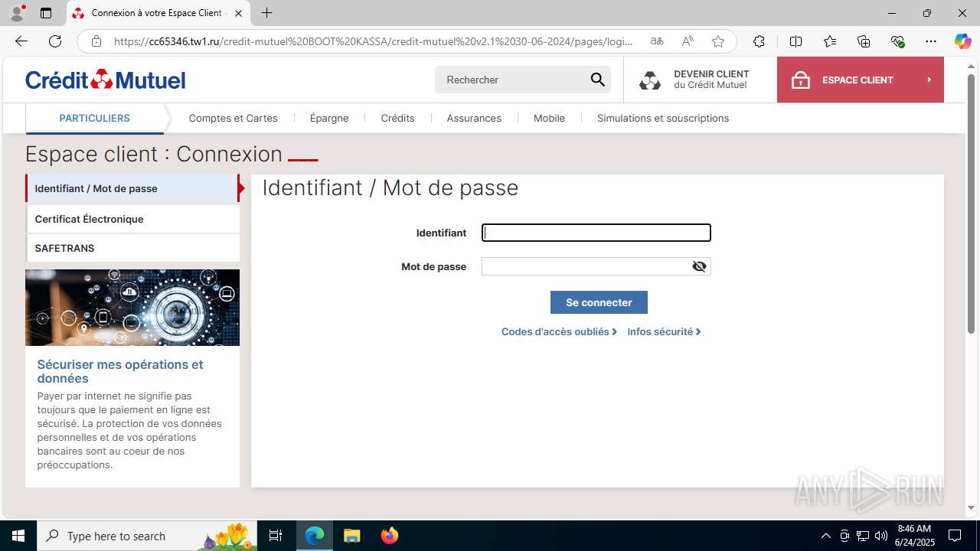Open browser Collections icon

pyautogui.click(x=864, y=41)
